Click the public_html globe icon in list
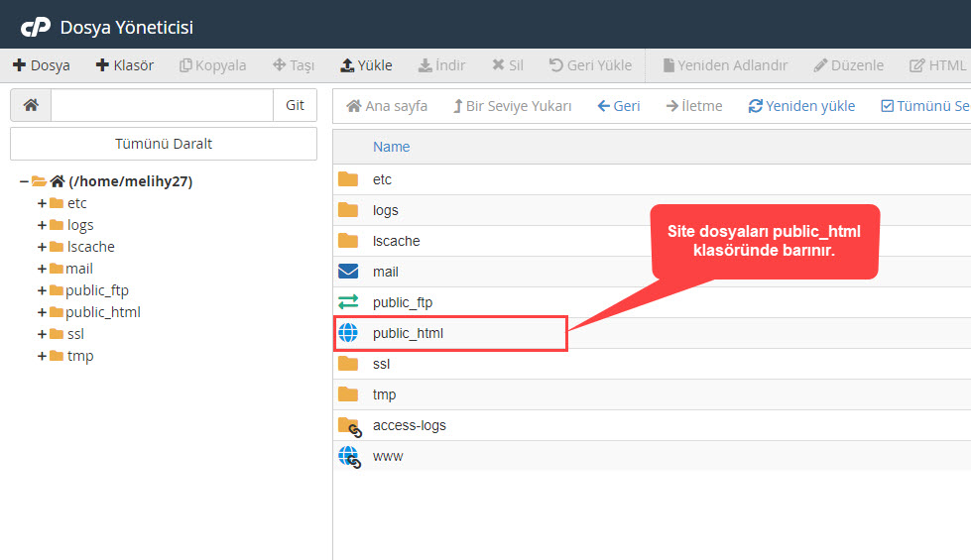 pos(348,333)
